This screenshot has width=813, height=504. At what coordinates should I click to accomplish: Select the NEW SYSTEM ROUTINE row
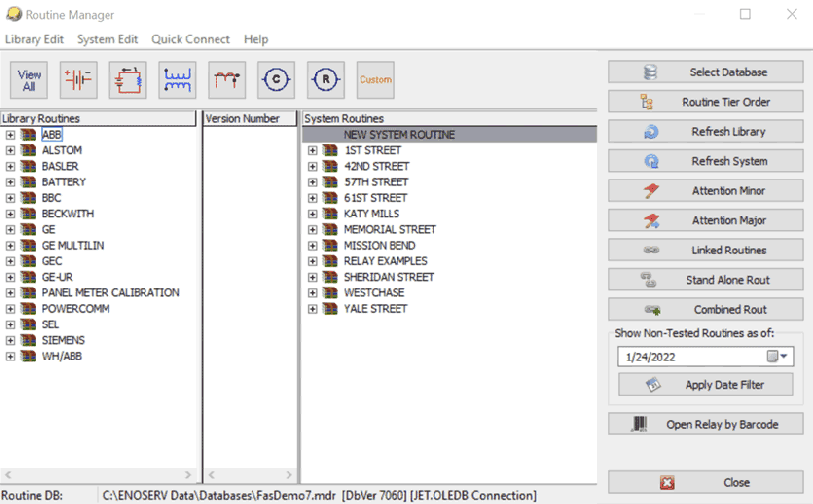point(450,134)
